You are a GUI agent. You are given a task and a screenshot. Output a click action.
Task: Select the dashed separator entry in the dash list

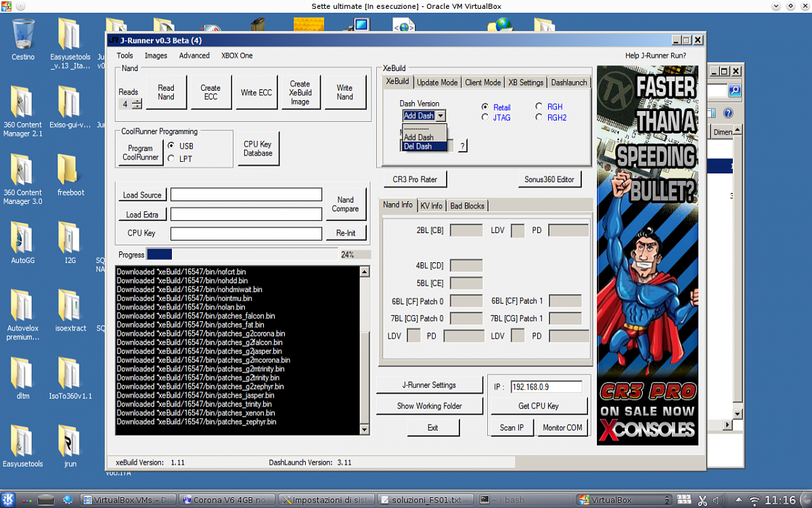coord(424,129)
